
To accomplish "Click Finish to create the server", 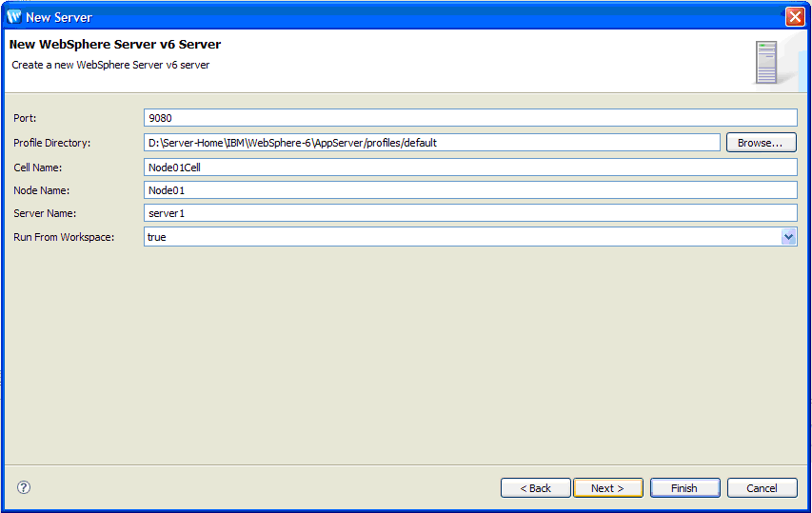I will [684, 487].
